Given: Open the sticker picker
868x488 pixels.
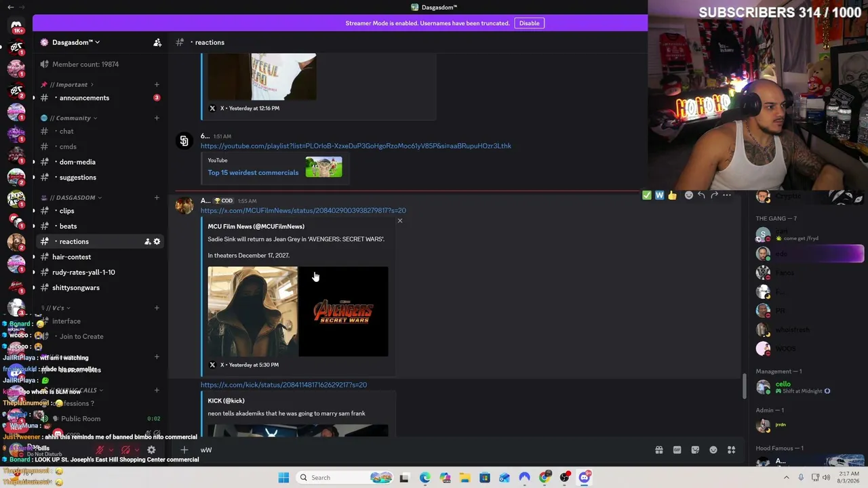Looking at the screenshot, I should [x=695, y=450].
